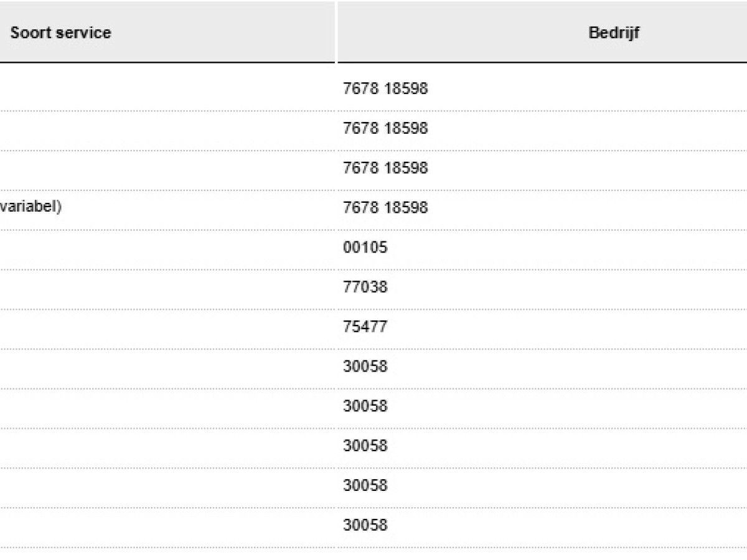Select 7678 18598 in the variabel row
Screen dimensions: 747x560
click(385, 208)
